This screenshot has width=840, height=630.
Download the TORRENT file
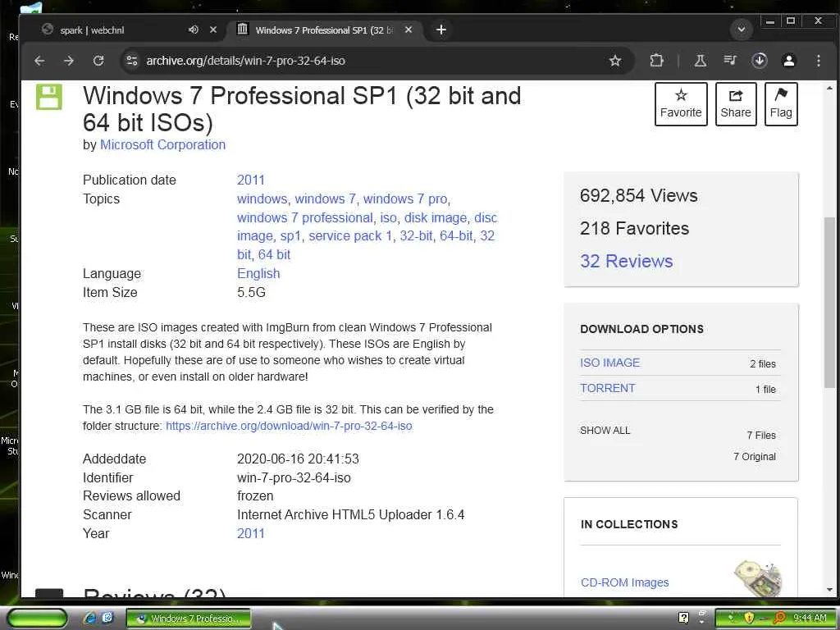click(x=607, y=388)
